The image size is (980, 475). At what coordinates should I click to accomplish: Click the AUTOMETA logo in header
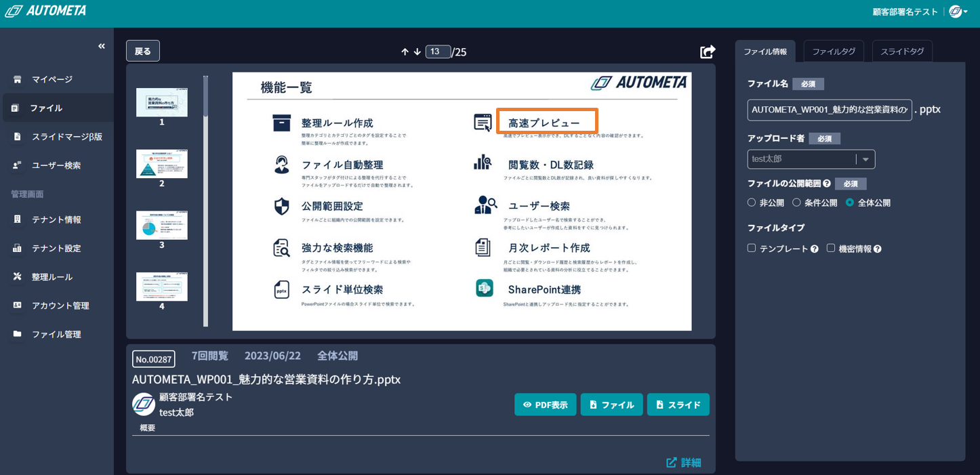pyautogui.click(x=45, y=11)
